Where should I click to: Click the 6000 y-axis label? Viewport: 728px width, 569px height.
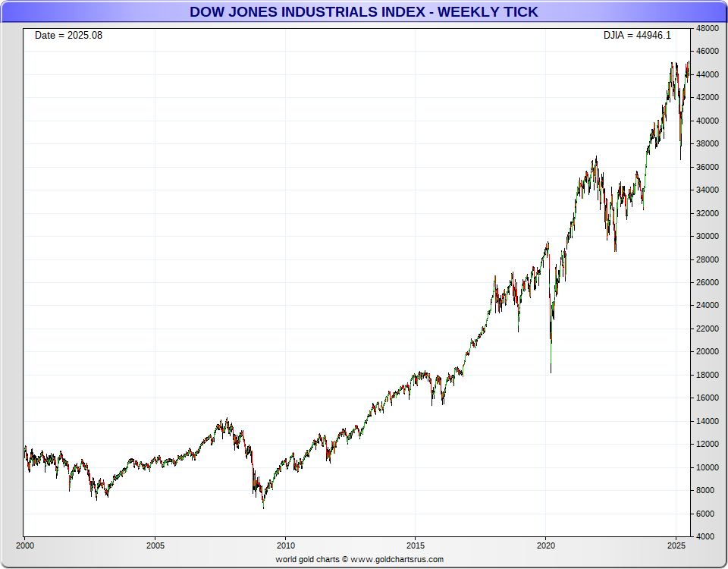pyautogui.click(x=706, y=514)
